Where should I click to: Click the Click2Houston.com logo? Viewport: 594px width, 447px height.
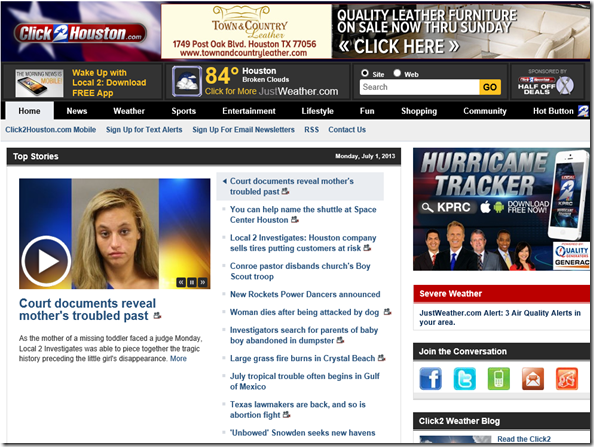tap(80, 33)
